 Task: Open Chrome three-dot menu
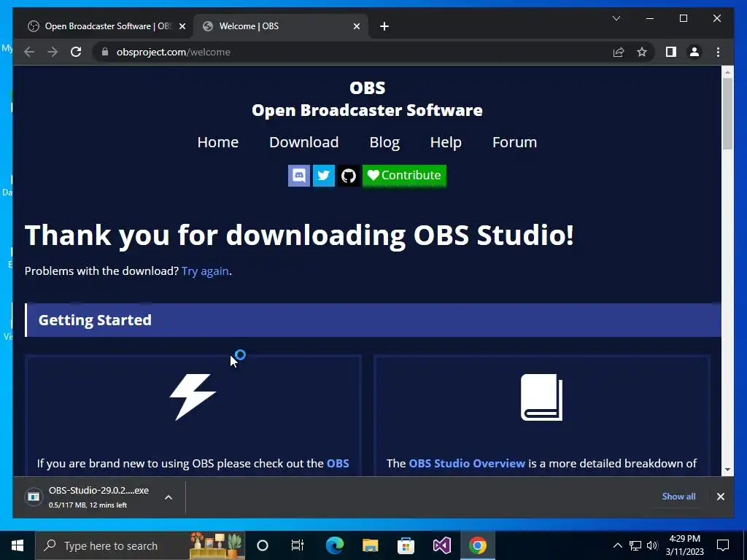(x=718, y=52)
